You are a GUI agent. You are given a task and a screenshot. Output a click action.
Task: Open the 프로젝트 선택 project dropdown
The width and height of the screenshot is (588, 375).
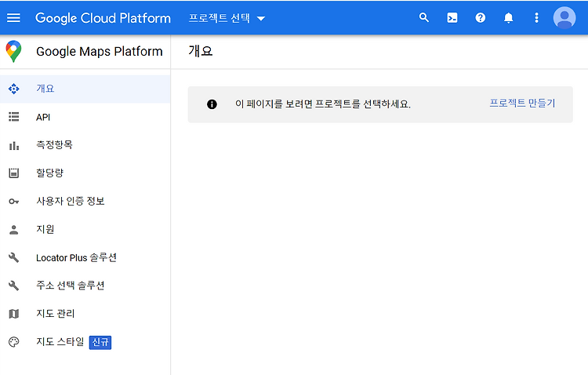(227, 18)
